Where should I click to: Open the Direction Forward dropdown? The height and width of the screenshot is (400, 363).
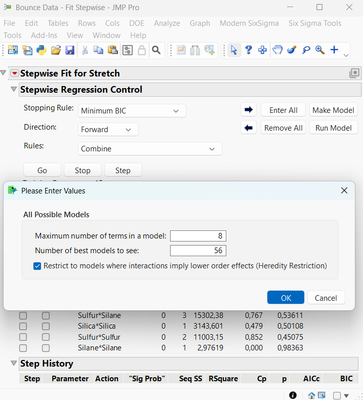click(108, 129)
